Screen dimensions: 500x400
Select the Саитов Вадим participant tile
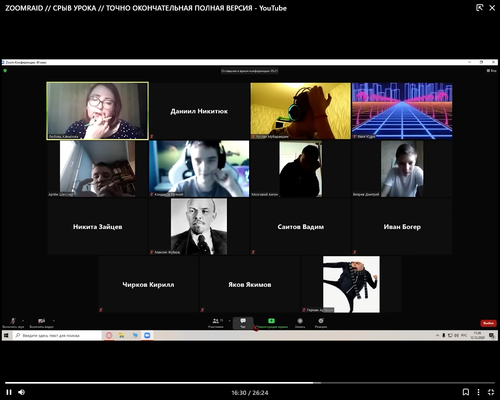pyautogui.click(x=301, y=227)
